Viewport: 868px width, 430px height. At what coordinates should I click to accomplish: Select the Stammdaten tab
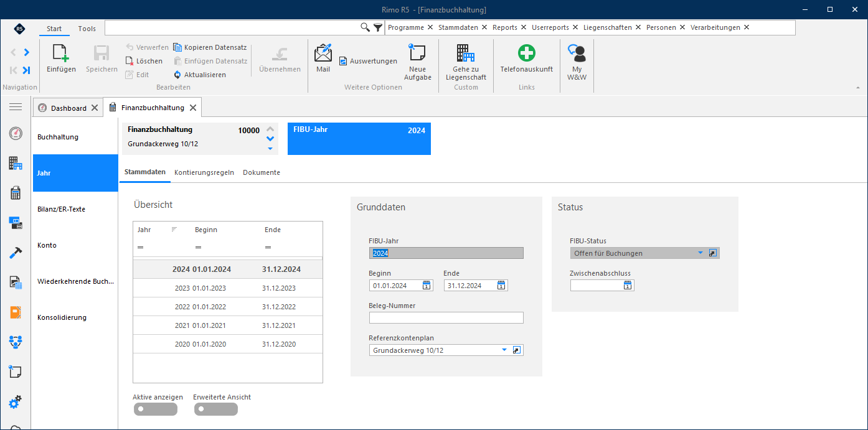point(145,172)
